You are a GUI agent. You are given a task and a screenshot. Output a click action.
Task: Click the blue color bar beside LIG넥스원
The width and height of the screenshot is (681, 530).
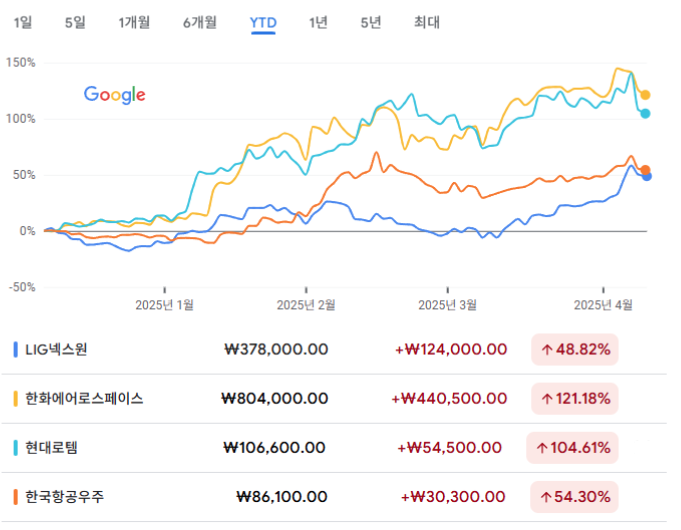pos(16,349)
